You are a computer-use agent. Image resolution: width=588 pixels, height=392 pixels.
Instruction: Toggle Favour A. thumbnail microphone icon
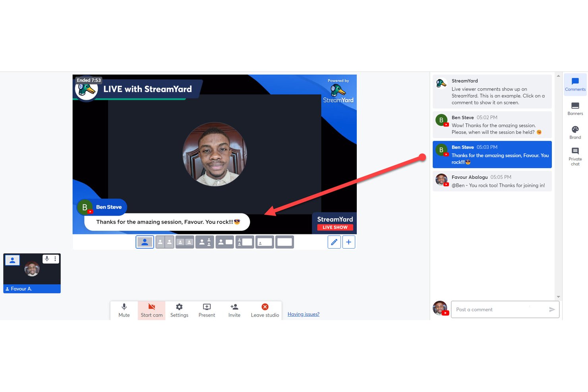tap(47, 259)
